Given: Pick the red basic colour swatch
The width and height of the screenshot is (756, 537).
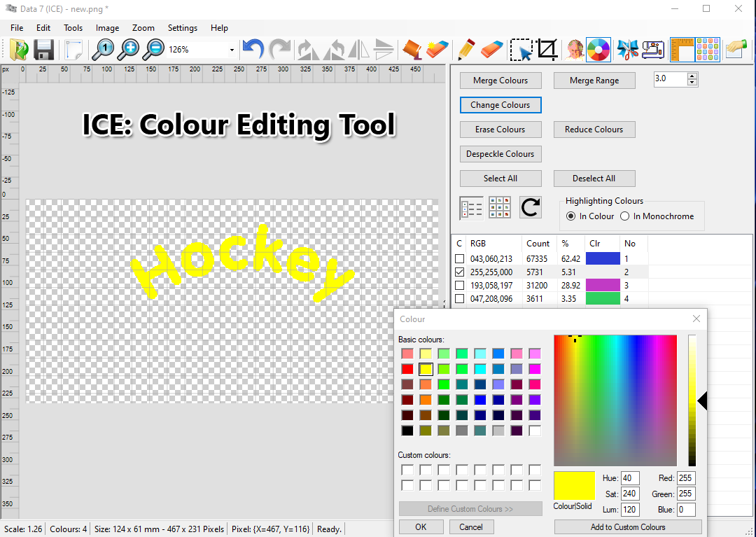Looking at the screenshot, I should (x=407, y=369).
